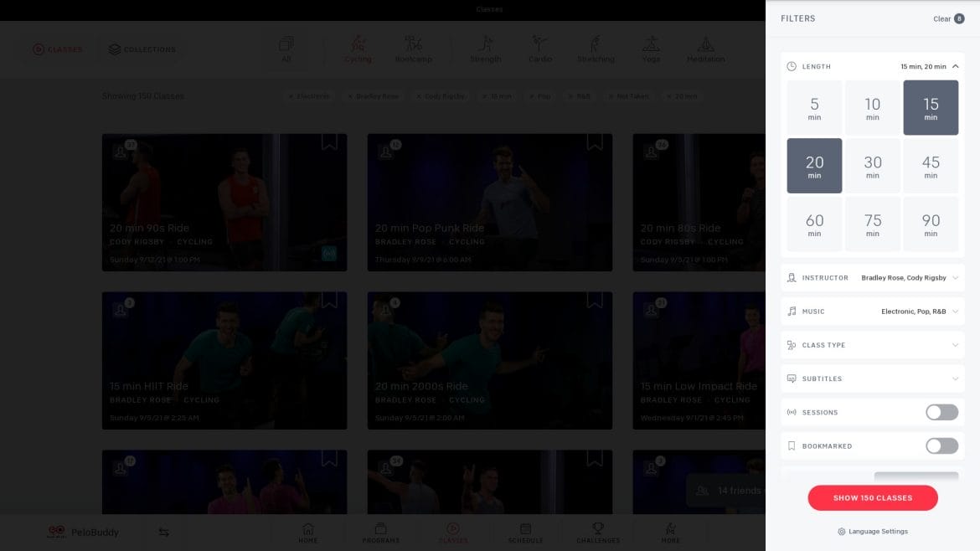Select the 75 min length filter
Viewport: 980px width, 551px height.
(873, 224)
